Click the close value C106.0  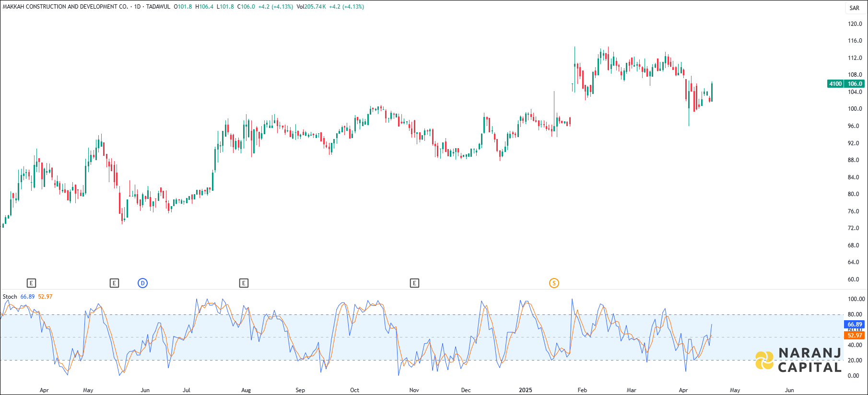pyautogui.click(x=246, y=7)
